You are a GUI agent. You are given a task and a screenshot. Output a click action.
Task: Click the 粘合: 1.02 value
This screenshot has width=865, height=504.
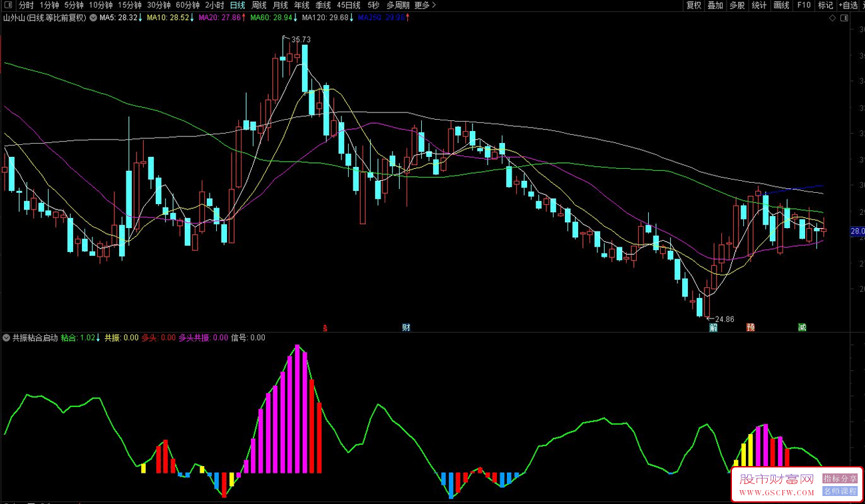pyautogui.click(x=78, y=338)
